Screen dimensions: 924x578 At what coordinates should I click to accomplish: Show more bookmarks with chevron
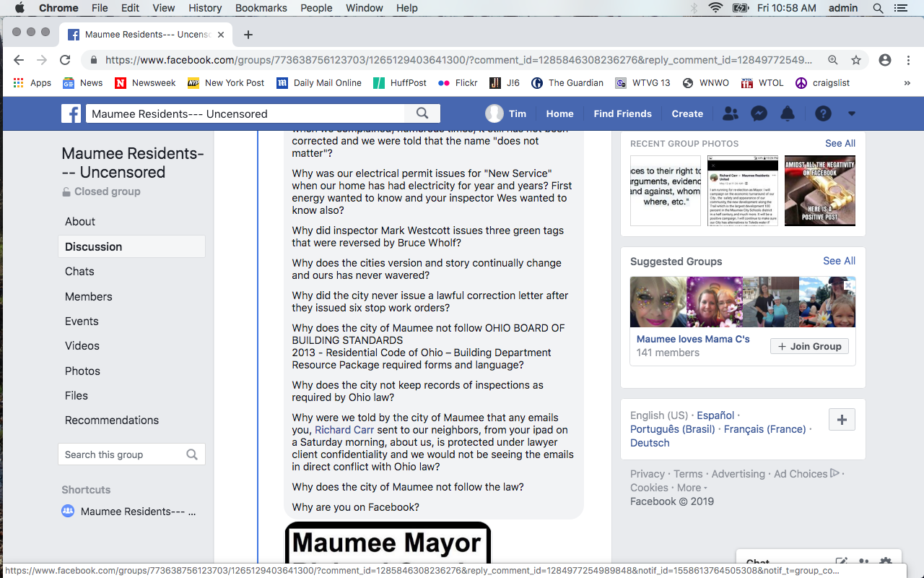907,83
